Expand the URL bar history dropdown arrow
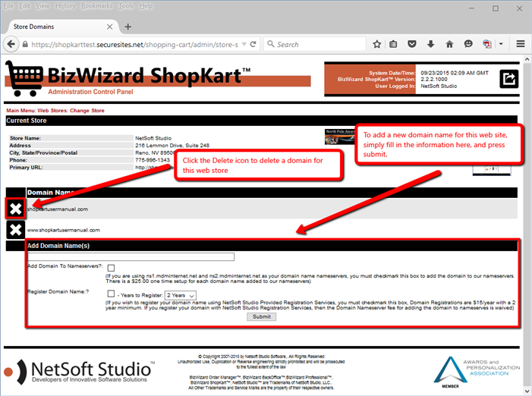The image size is (532, 396). (x=244, y=44)
